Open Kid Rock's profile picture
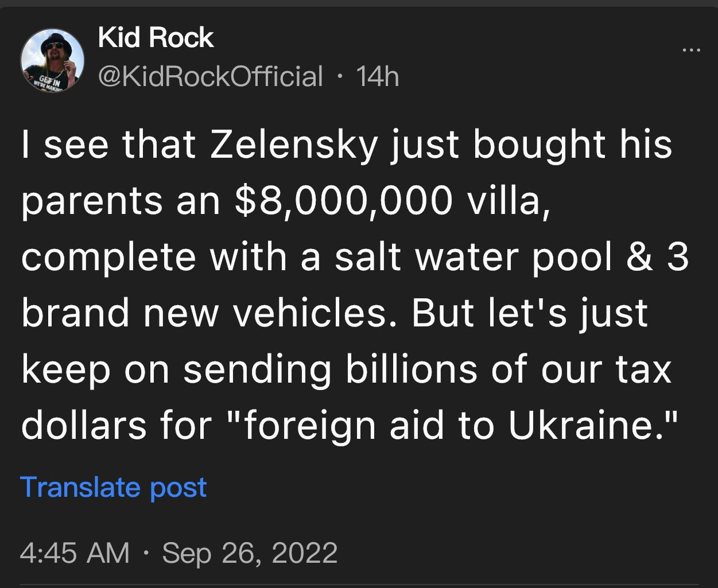The image size is (718, 588). (x=52, y=60)
